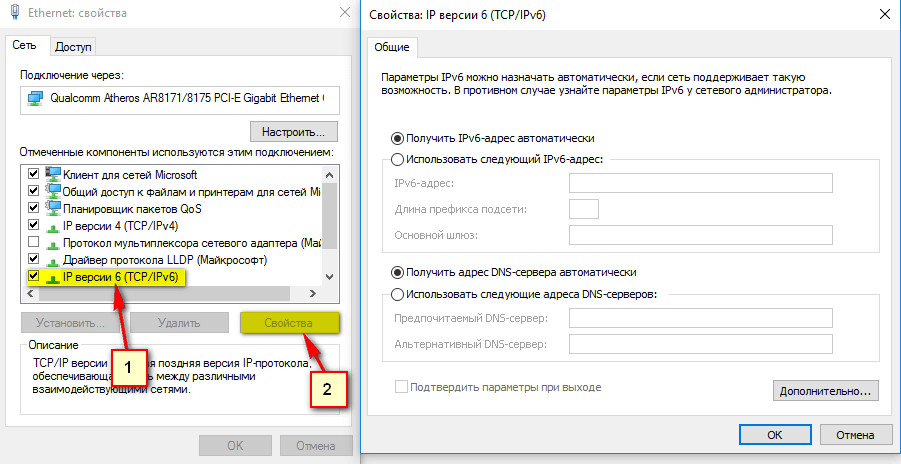Confirm IPv6 properties with OK
Viewport: 901px width, 464px height.
775,435
